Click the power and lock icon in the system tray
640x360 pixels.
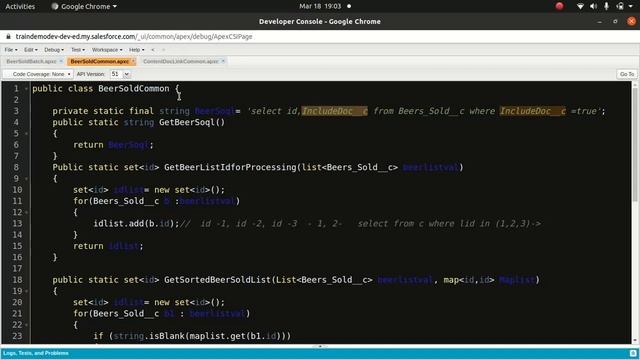pyautogui.click(x=620, y=7)
